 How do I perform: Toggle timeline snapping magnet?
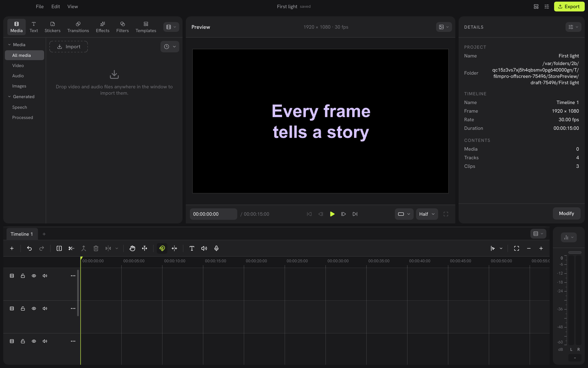[162, 248]
